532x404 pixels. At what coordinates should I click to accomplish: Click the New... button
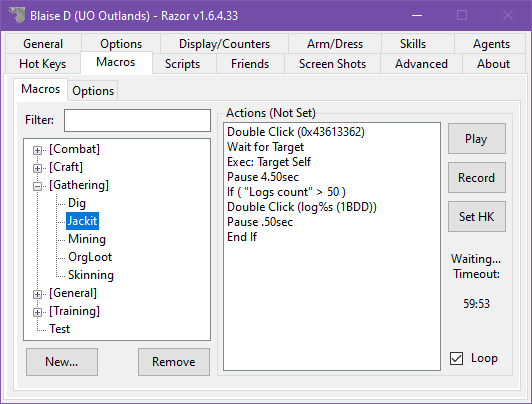tap(62, 362)
